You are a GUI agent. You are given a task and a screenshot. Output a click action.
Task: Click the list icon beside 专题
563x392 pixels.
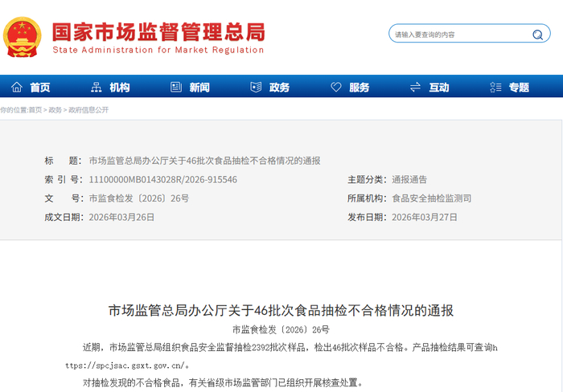tap(495, 87)
